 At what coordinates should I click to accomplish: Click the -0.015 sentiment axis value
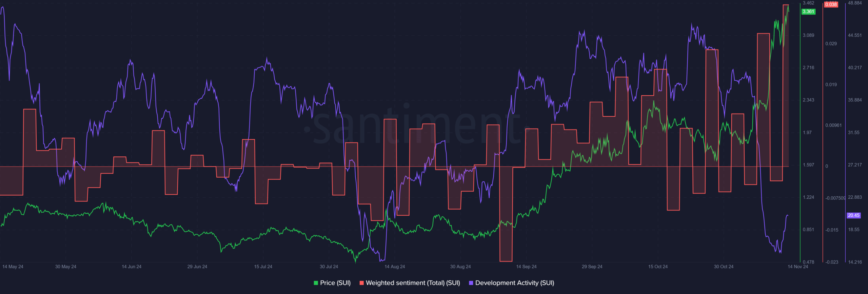pos(832,230)
